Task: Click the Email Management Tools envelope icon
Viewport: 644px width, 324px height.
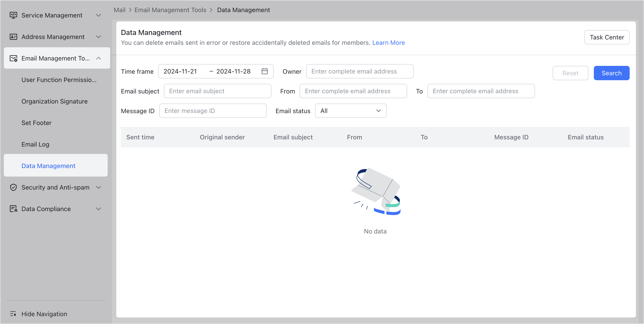Action: tap(13, 58)
